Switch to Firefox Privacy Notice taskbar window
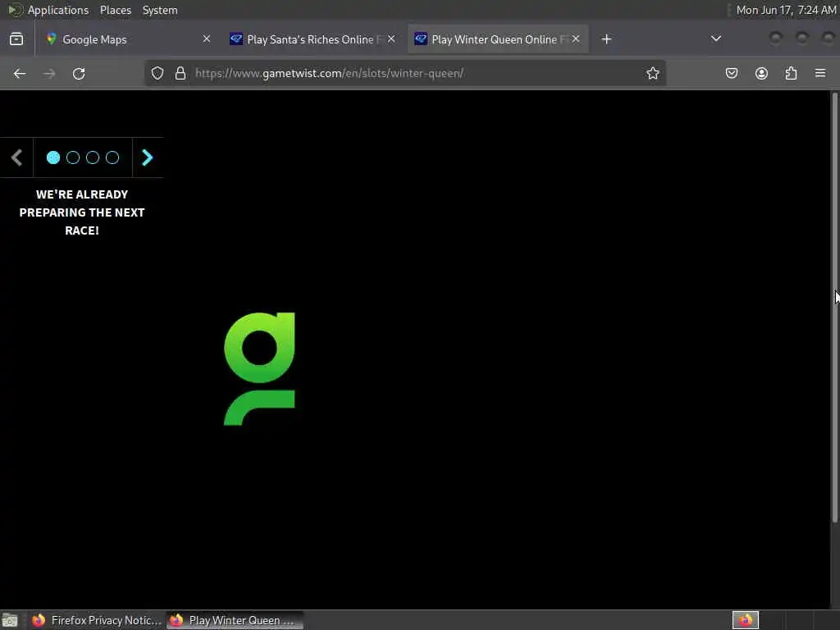Screen dimensions: 840x630 click(97, 620)
